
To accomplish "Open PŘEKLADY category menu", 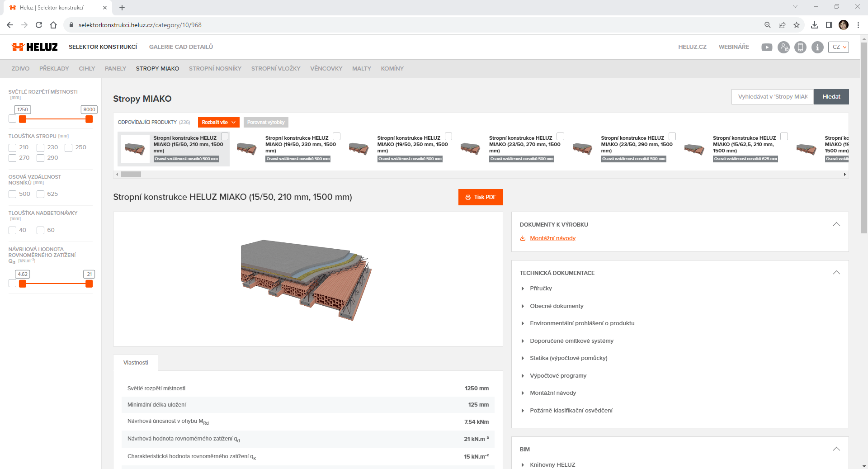I will (x=54, y=69).
